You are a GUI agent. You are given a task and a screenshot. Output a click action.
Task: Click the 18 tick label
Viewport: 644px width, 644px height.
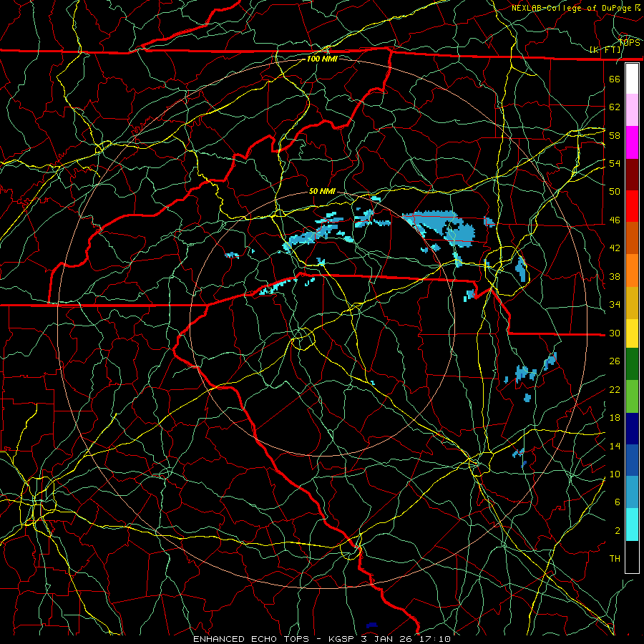pos(615,418)
